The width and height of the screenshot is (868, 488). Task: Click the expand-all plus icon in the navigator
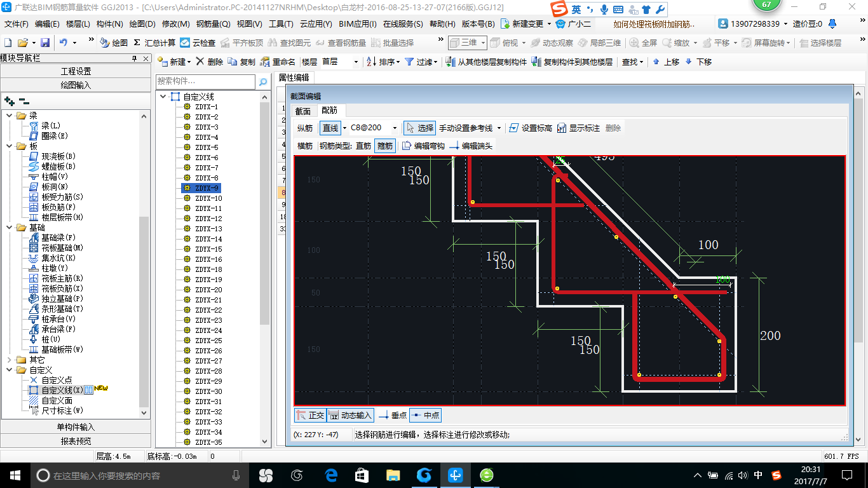9,100
